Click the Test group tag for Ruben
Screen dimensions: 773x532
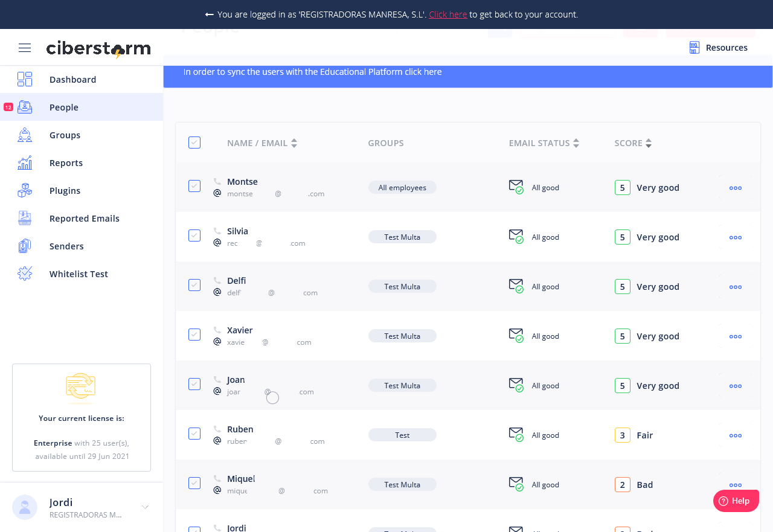tap(402, 435)
